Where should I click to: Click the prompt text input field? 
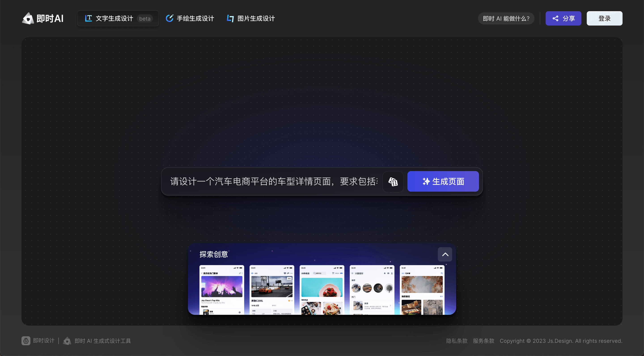(x=274, y=182)
